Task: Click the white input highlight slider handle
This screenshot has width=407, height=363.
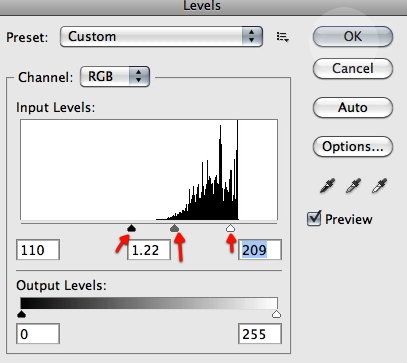Action: pyautogui.click(x=230, y=228)
